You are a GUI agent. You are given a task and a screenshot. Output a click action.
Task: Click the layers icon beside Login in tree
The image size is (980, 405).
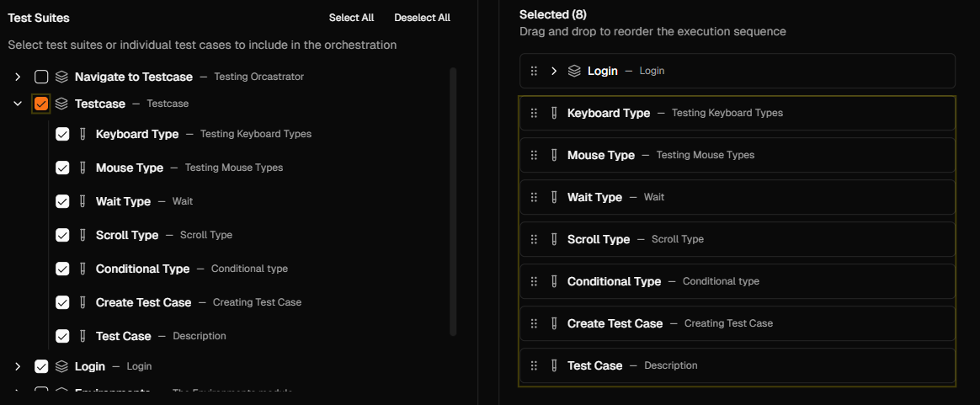(61, 367)
